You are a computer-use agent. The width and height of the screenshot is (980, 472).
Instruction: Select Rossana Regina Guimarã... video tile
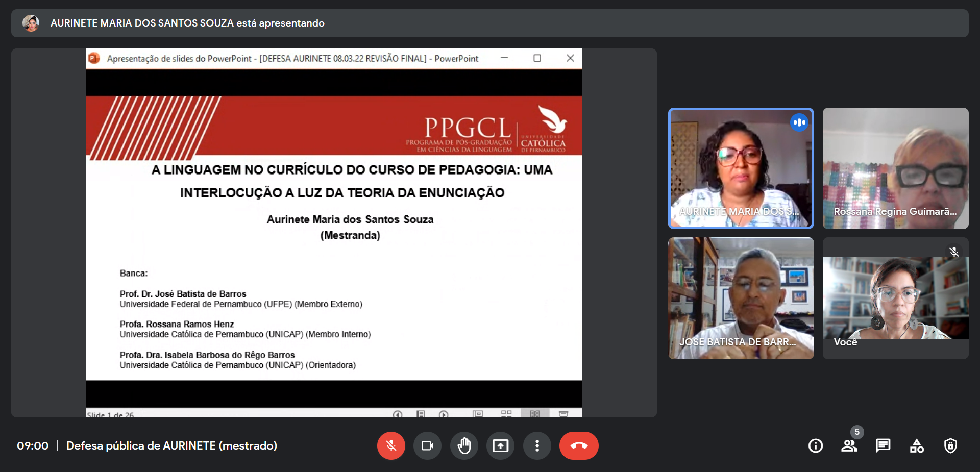pyautogui.click(x=895, y=168)
